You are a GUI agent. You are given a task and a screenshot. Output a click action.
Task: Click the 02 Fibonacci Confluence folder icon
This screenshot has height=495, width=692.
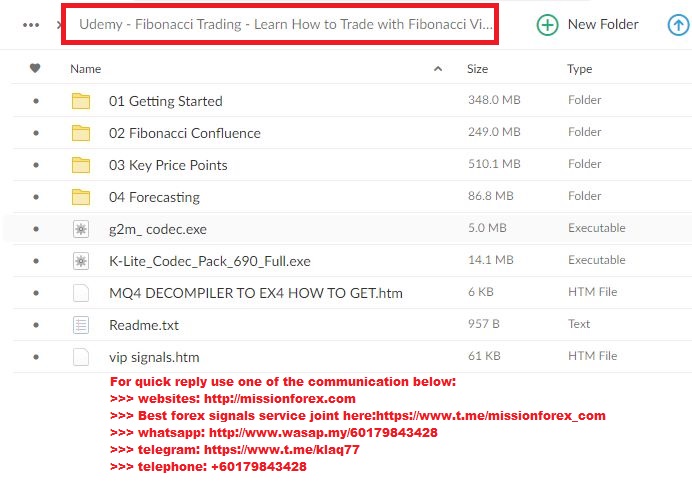pyautogui.click(x=81, y=133)
